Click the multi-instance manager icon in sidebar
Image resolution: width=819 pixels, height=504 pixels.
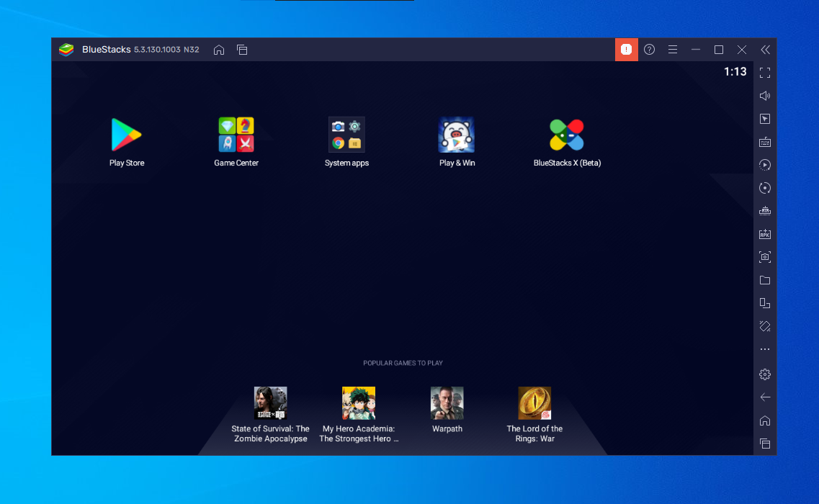pos(765,303)
